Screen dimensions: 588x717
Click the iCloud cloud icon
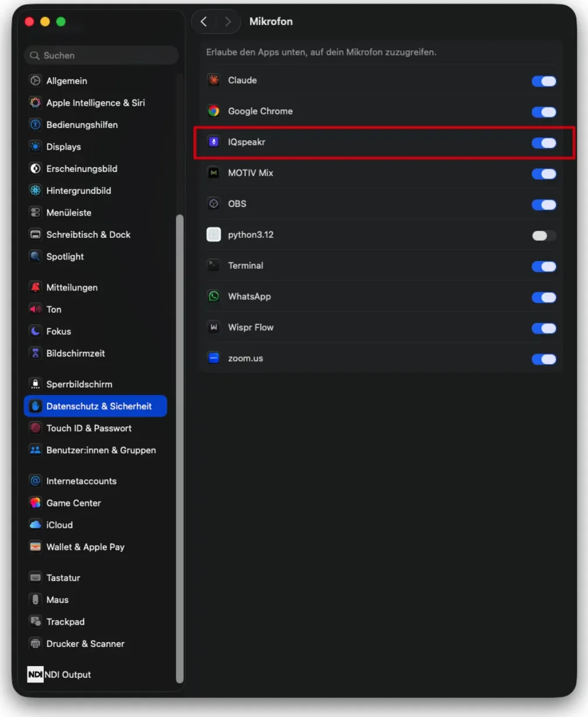pyautogui.click(x=36, y=525)
